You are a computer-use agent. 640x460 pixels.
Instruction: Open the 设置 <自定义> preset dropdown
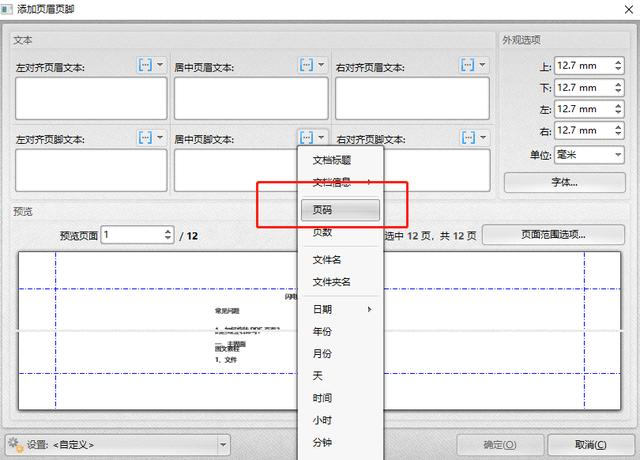[118, 444]
